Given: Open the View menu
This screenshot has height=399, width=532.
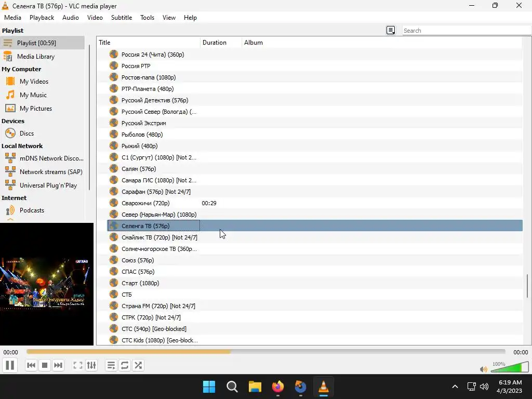Looking at the screenshot, I should pos(169,18).
